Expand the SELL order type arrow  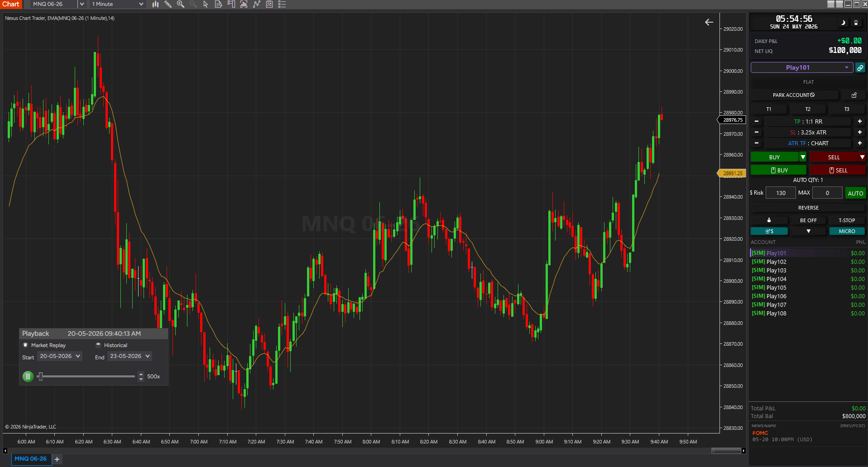click(x=862, y=157)
